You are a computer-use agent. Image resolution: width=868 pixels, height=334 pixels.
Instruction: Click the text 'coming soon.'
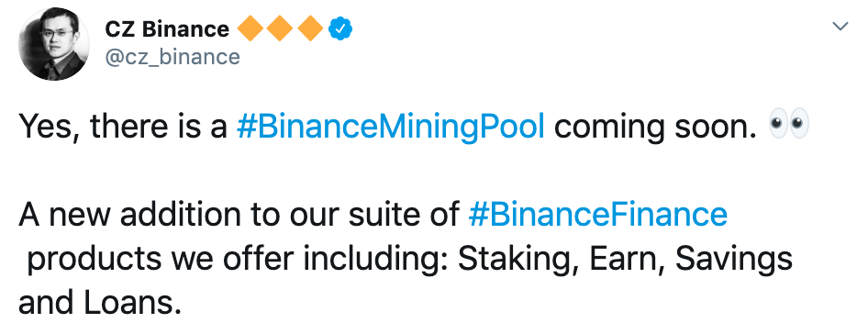pyautogui.click(x=655, y=128)
